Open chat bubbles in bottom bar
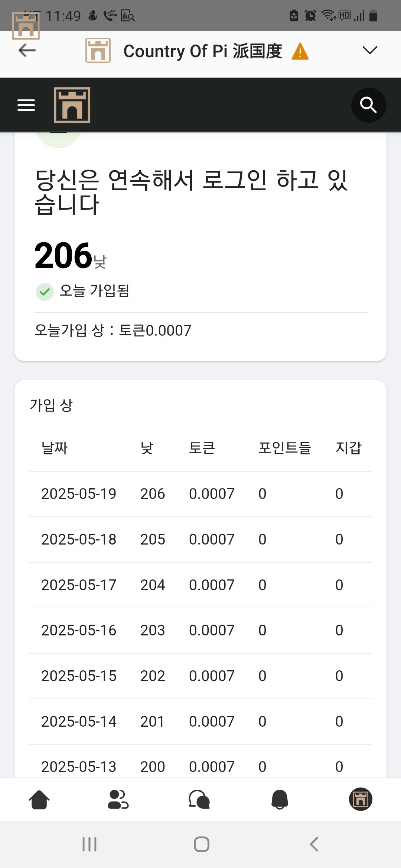Viewport: 401px width, 868px height. coord(199,799)
